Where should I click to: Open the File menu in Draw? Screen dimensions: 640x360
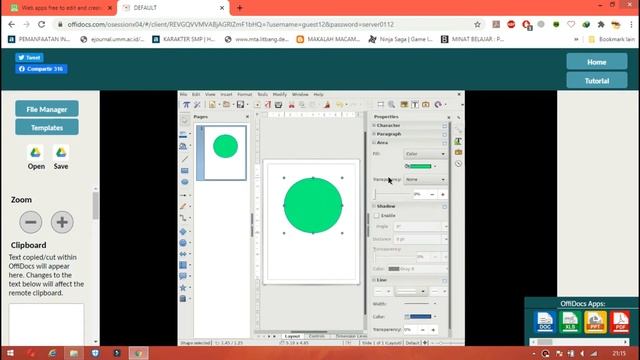[184, 95]
